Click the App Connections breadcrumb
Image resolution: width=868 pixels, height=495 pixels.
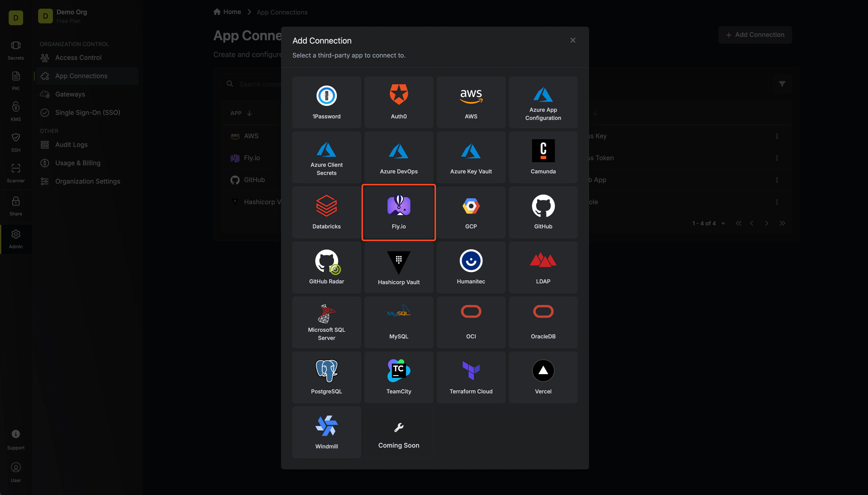(x=282, y=12)
